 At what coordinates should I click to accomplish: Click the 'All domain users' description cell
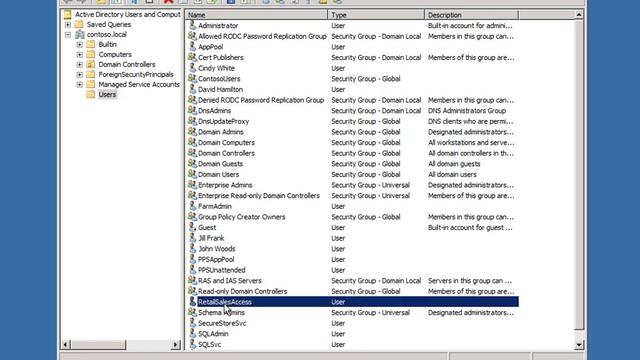[452, 174]
